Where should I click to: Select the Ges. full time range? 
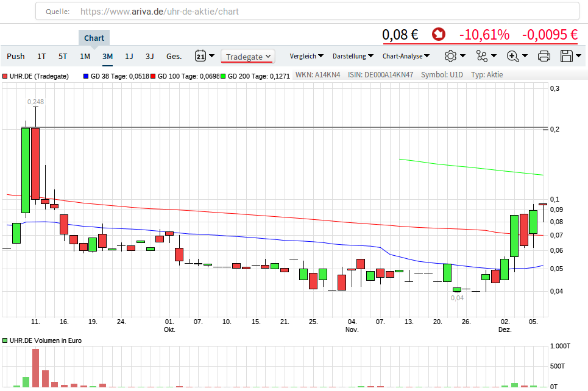(x=174, y=56)
